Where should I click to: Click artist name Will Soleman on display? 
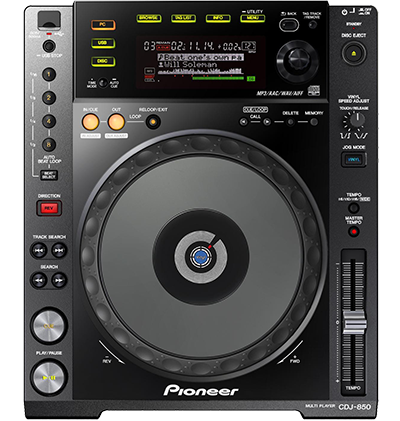189,65
